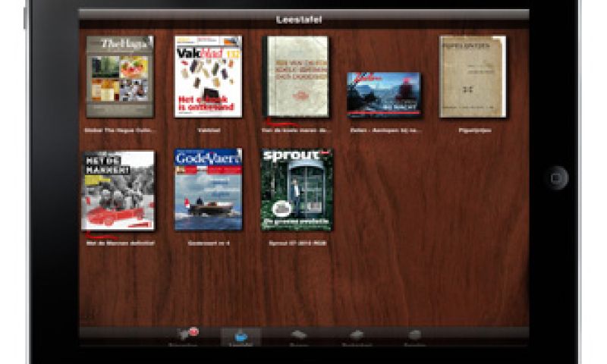The width and height of the screenshot is (607, 364).
Task: Click the Global The Hague title label
Action: tap(120, 130)
